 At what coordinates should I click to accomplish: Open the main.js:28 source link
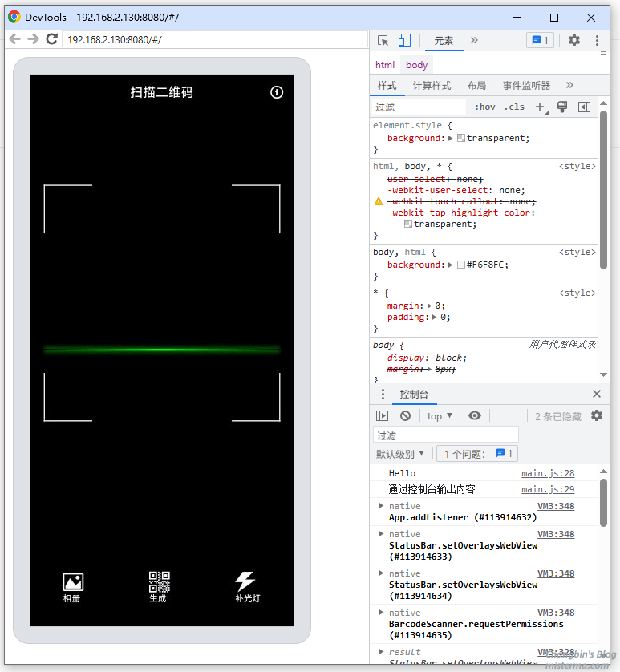click(548, 473)
